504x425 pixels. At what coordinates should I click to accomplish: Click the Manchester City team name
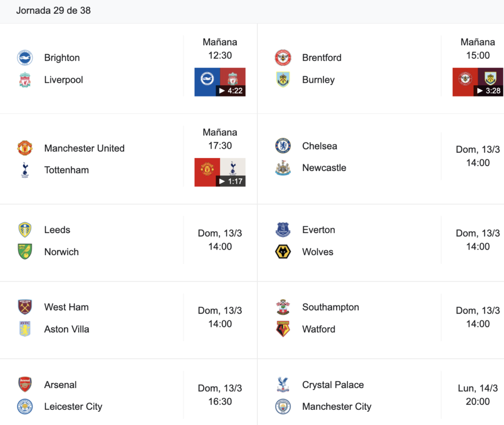337,407
